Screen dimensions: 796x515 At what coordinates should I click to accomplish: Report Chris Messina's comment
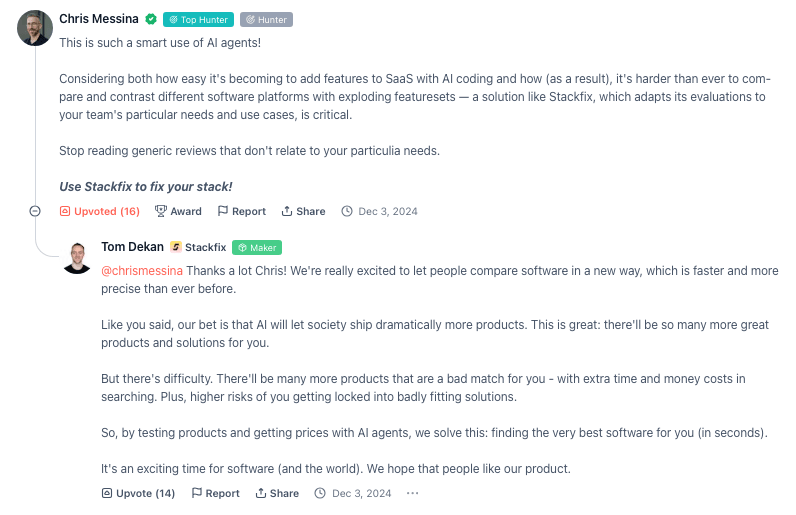pos(242,211)
